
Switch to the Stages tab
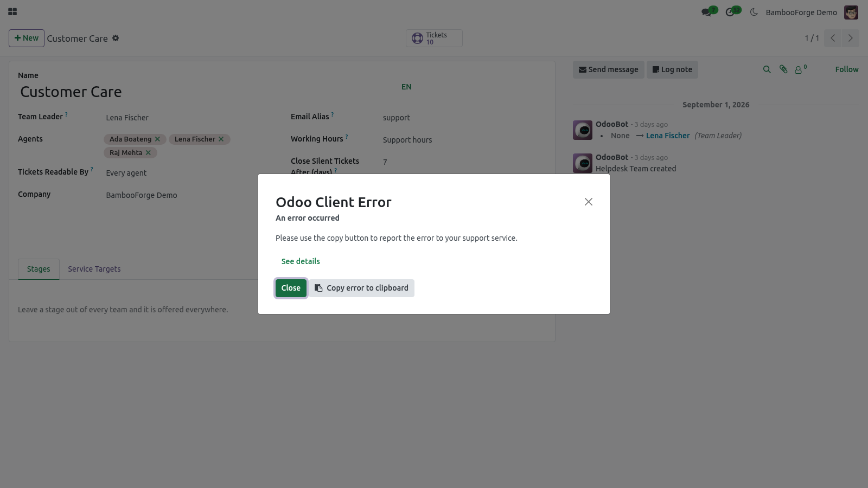(x=39, y=269)
